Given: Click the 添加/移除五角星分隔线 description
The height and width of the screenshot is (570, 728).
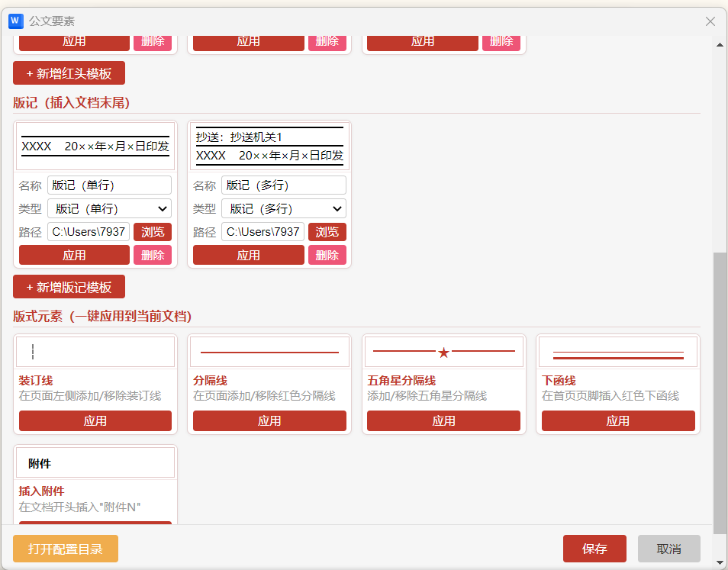Looking at the screenshot, I should (x=427, y=395).
